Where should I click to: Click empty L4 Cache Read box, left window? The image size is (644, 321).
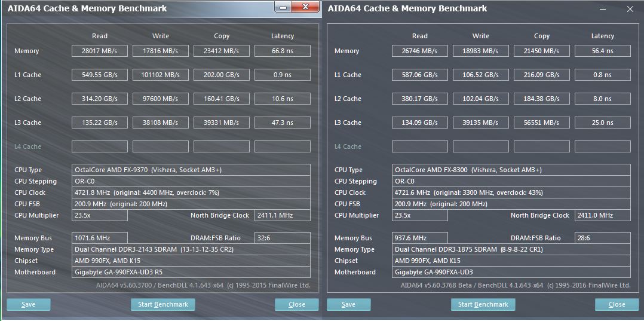(100, 146)
